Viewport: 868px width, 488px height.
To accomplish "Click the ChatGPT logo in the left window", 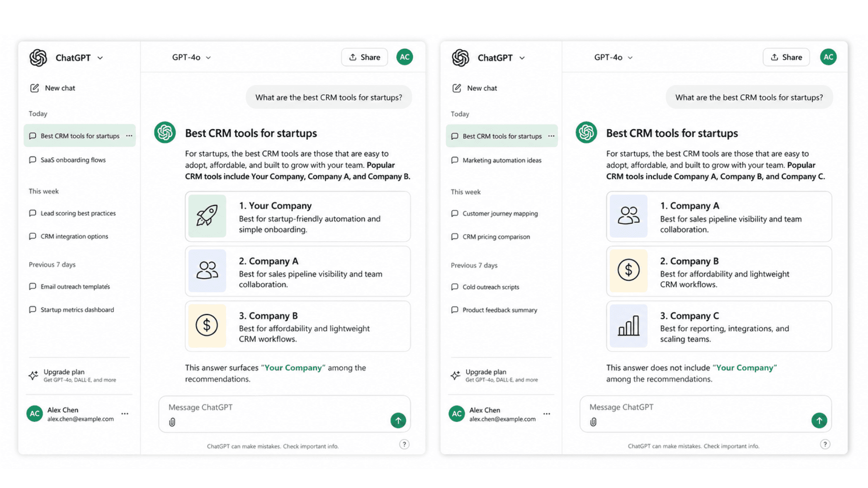I will (38, 58).
